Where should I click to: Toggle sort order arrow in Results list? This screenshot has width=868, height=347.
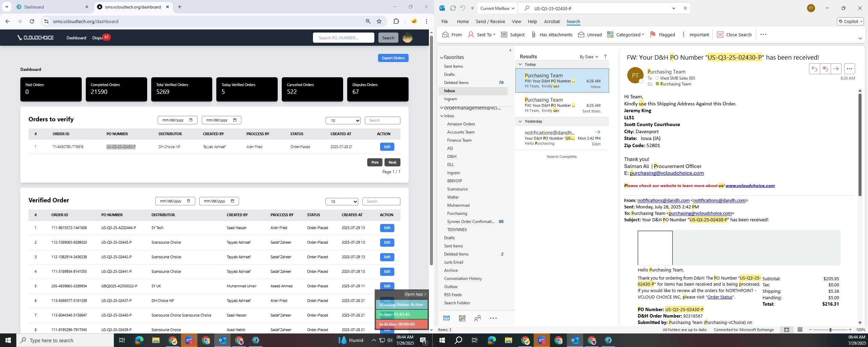[x=605, y=57]
